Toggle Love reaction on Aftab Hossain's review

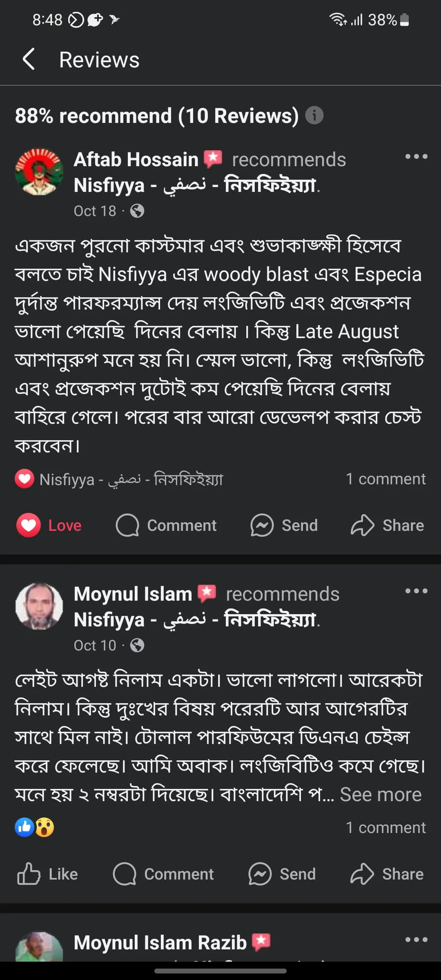[49, 525]
